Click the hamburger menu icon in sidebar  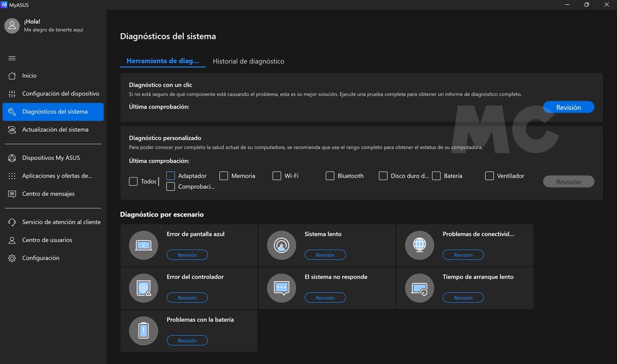click(x=12, y=58)
